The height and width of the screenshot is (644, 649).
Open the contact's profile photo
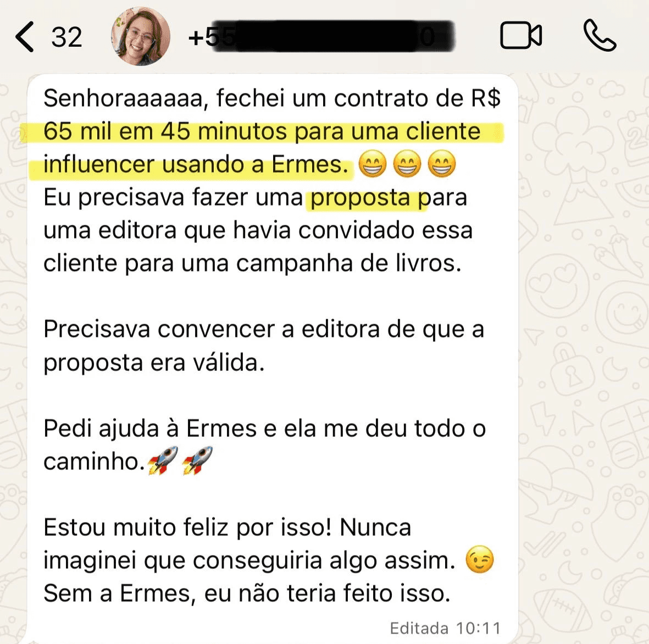coord(141,36)
